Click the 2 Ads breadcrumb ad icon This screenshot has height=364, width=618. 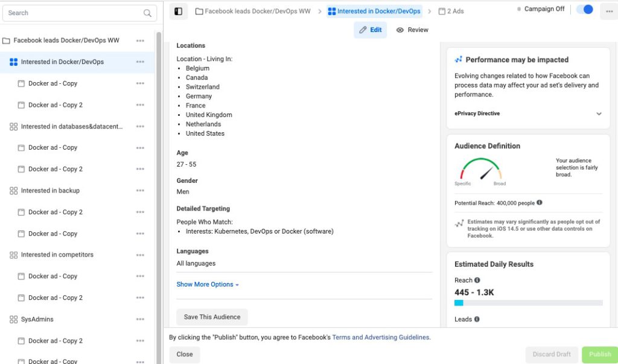pyautogui.click(x=442, y=11)
